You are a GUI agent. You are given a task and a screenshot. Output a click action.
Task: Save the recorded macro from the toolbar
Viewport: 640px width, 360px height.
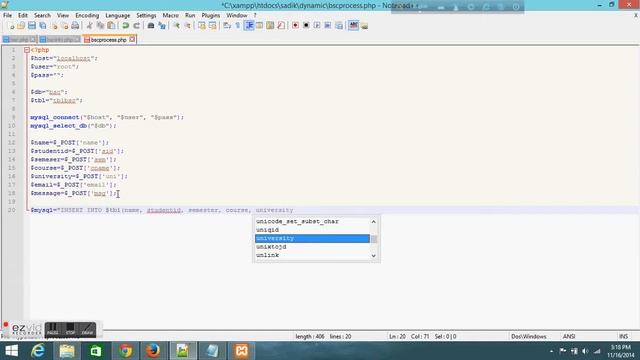point(339,26)
